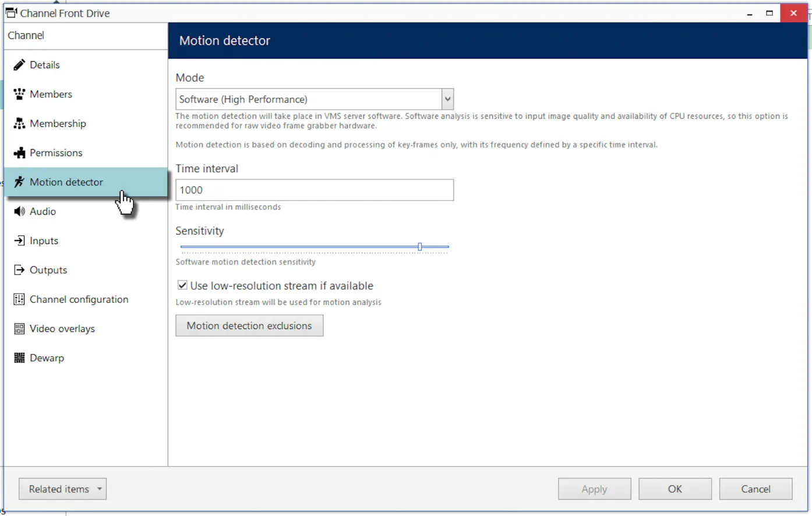Screen dimensions: 812x516
Task: Click the Apply button
Action: point(594,489)
